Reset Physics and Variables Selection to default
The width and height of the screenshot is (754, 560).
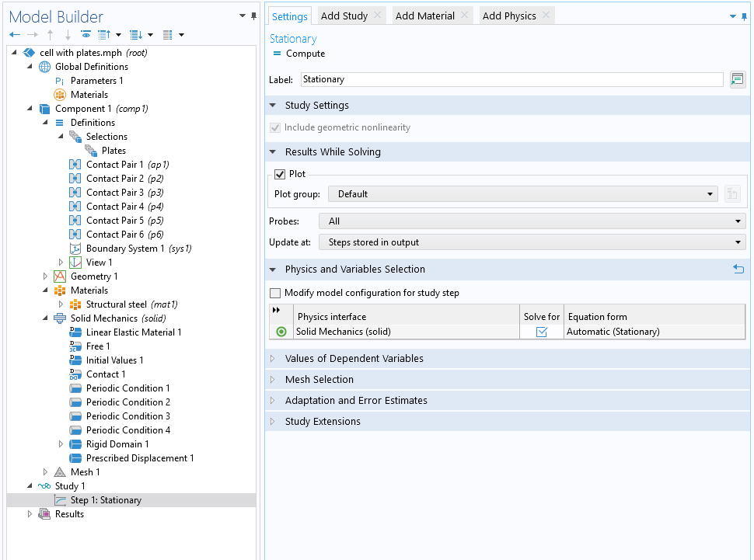click(x=738, y=270)
